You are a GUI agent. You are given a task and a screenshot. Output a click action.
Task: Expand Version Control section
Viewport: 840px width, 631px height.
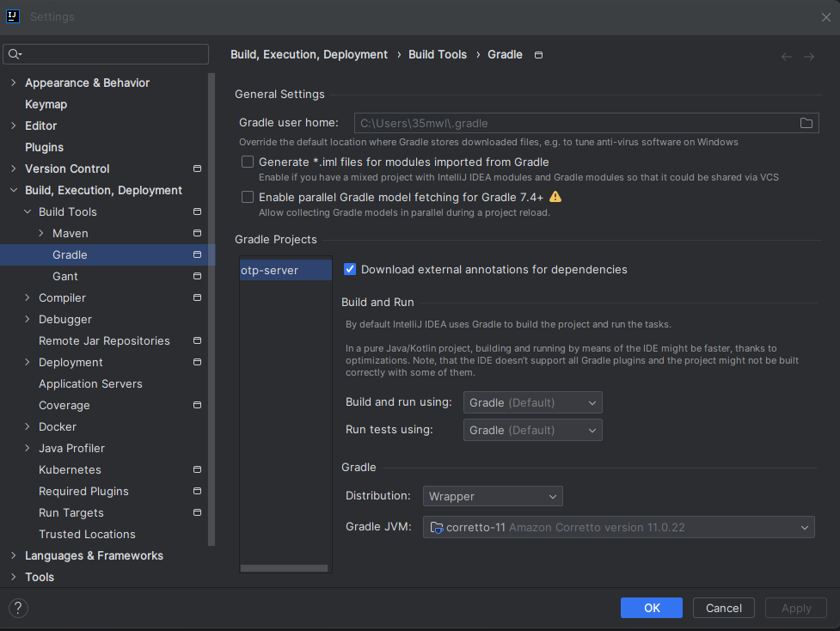click(x=14, y=168)
